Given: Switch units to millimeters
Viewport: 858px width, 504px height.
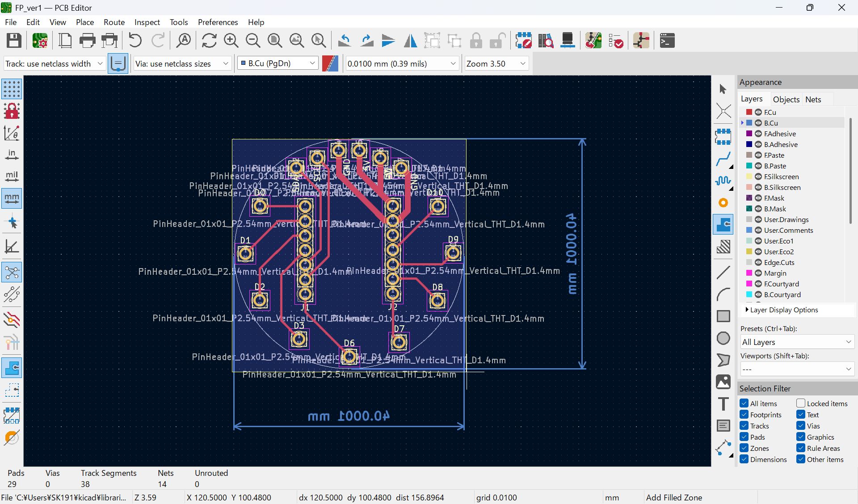Looking at the screenshot, I should (x=12, y=198).
